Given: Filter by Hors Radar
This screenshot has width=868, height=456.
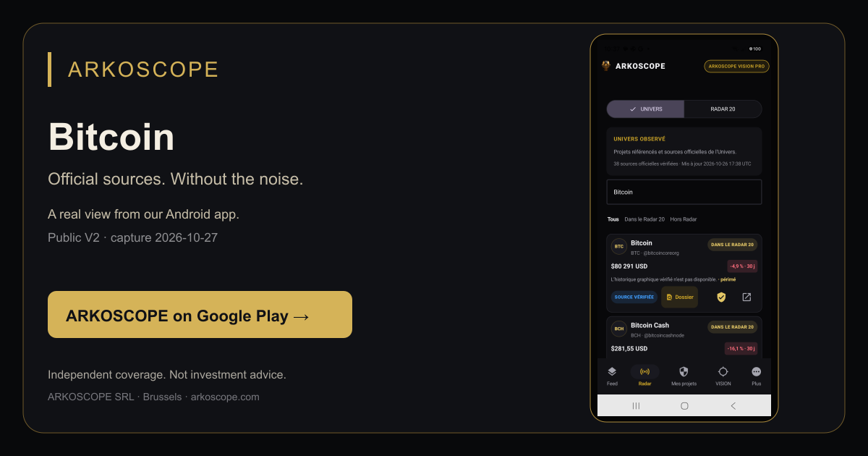Looking at the screenshot, I should tap(684, 219).
